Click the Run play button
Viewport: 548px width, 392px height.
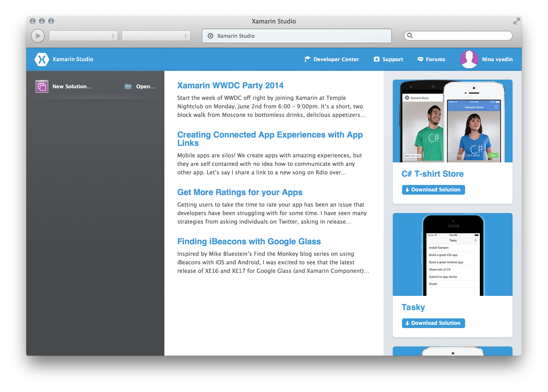click(x=38, y=36)
